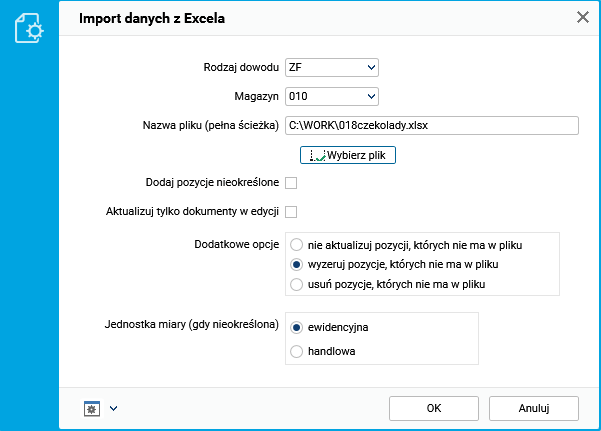
Task: Close the Import danych z Excela dialog
Action: point(583,17)
